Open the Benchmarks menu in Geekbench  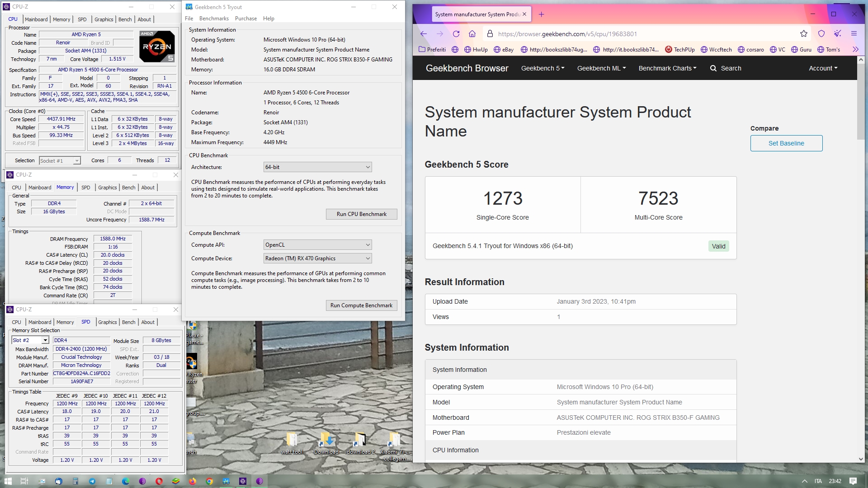point(214,19)
